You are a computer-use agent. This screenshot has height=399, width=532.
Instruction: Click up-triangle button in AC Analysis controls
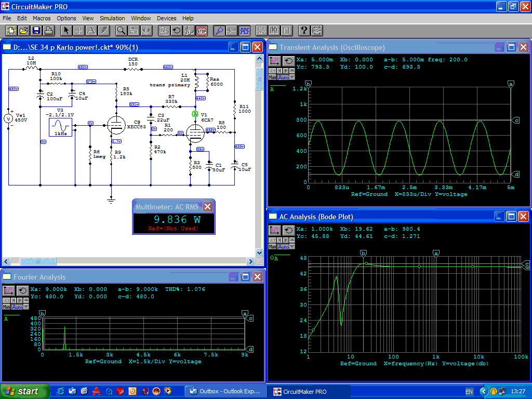(x=292, y=240)
